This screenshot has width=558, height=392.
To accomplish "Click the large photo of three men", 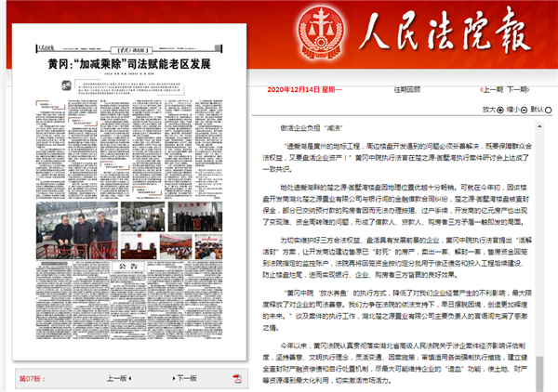I will click(x=77, y=230).
